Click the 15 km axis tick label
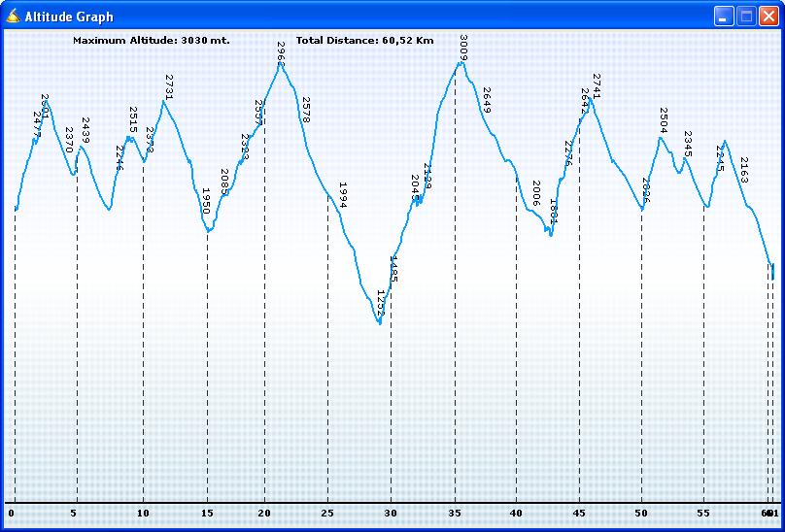 [x=207, y=513]
